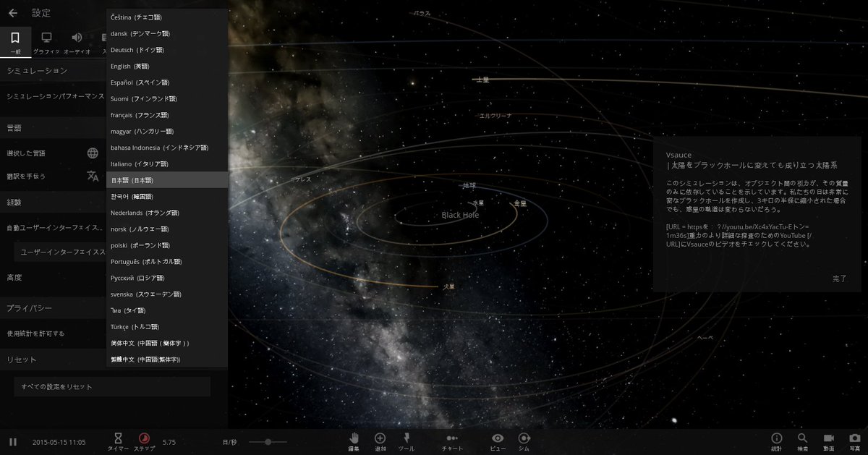Select français (フランス語) entry
The image size is (868, 455).
pyautogui.click(x=167, y=115)
